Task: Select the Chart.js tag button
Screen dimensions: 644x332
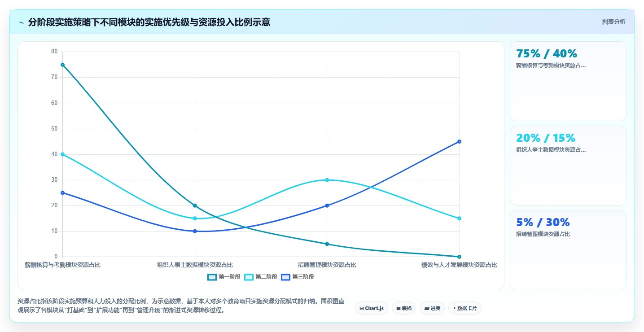Action: tap(372, 308)
